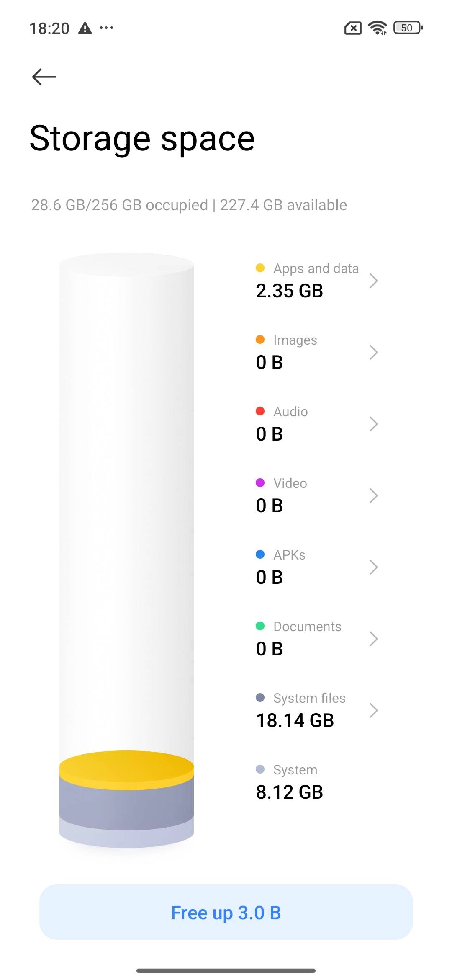The width and height of the screenshot is (452, 980).
Task: Tap the three-dots notification overflow icon
Action: (106, 28)
